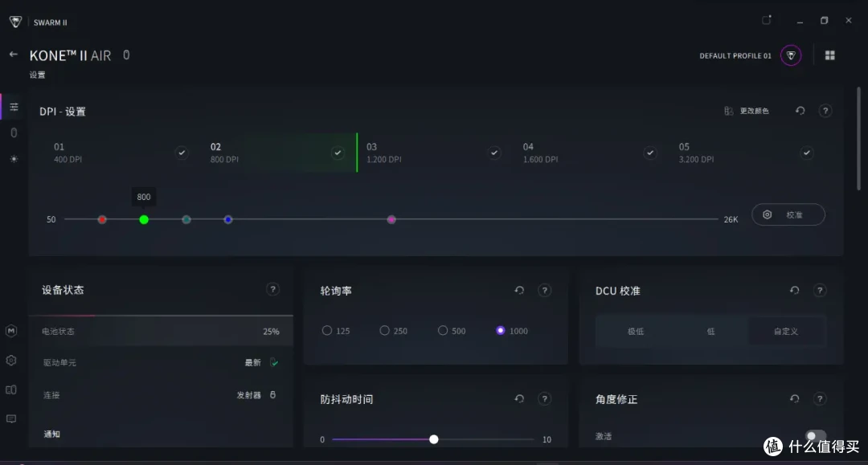Reset DCU 校准 setting
The image size is (868, 465).
[x=794, y=290]
